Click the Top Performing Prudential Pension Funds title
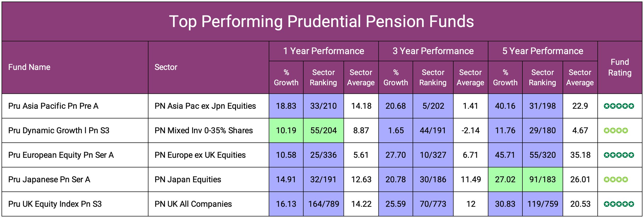 [x=321, y=21]
